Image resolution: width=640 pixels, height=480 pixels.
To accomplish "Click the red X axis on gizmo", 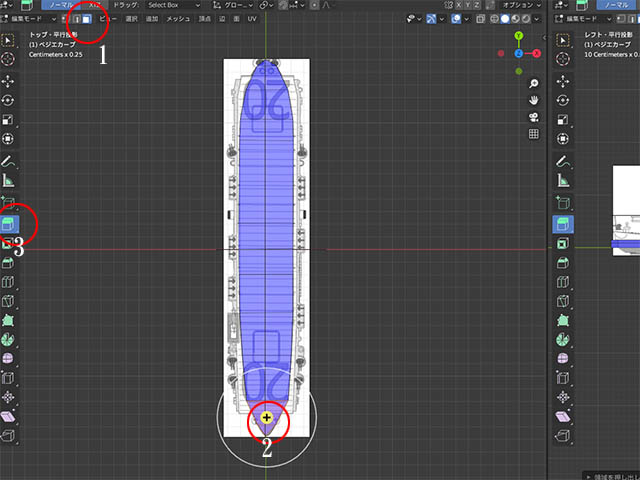I will pyautogui.click(x=535, y=53).
